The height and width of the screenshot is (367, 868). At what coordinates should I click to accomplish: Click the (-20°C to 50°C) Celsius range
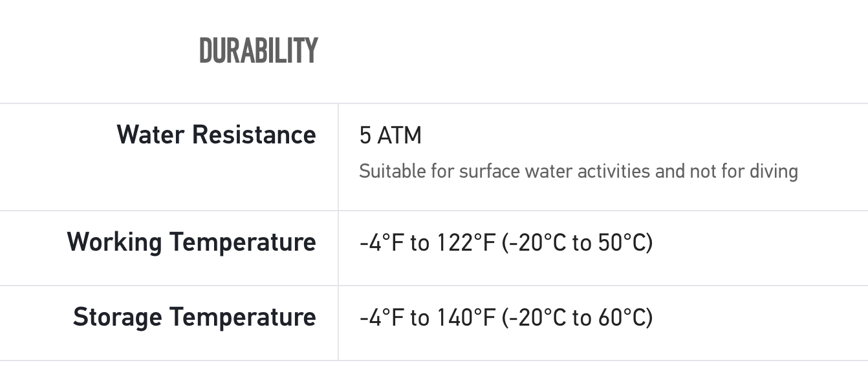tap(577, 243)
